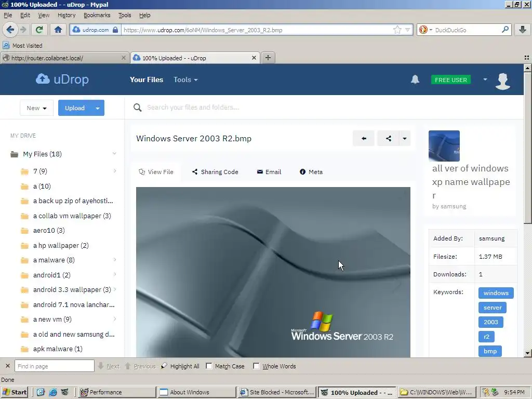Click the Find in page input field

coord(54,366)
